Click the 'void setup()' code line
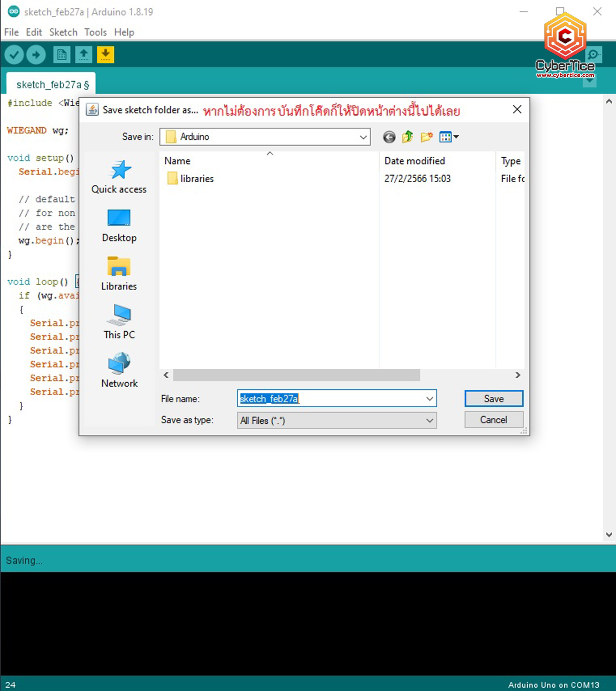 click(x=40, y=158)
